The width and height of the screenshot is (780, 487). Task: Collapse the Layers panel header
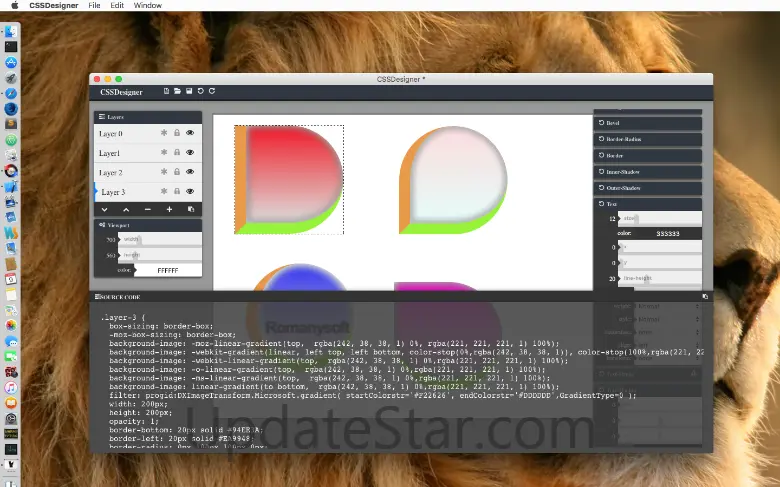[148, 117]
